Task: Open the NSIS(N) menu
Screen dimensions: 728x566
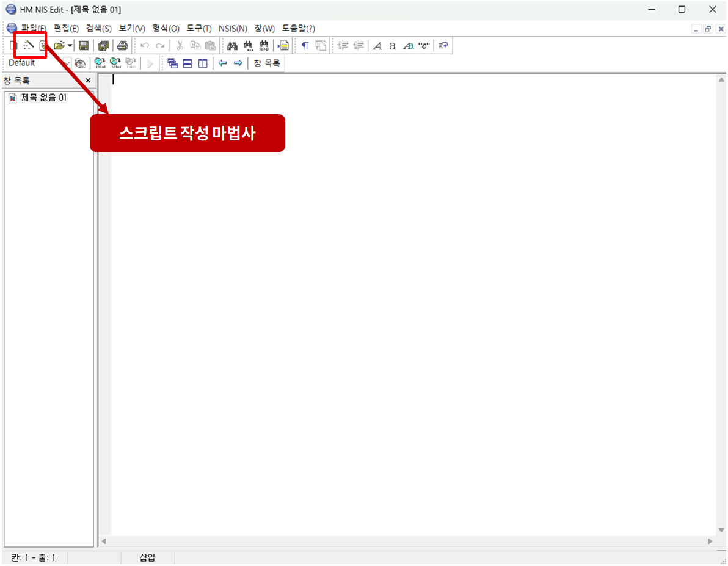Action: pyautogui.click(x=233, y=28)
